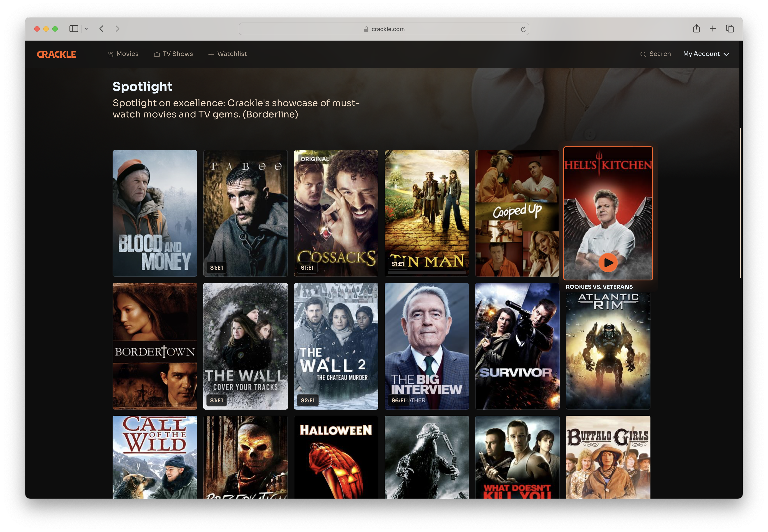
Task: Open the Tin Man poster
Action: coord(427,213)
